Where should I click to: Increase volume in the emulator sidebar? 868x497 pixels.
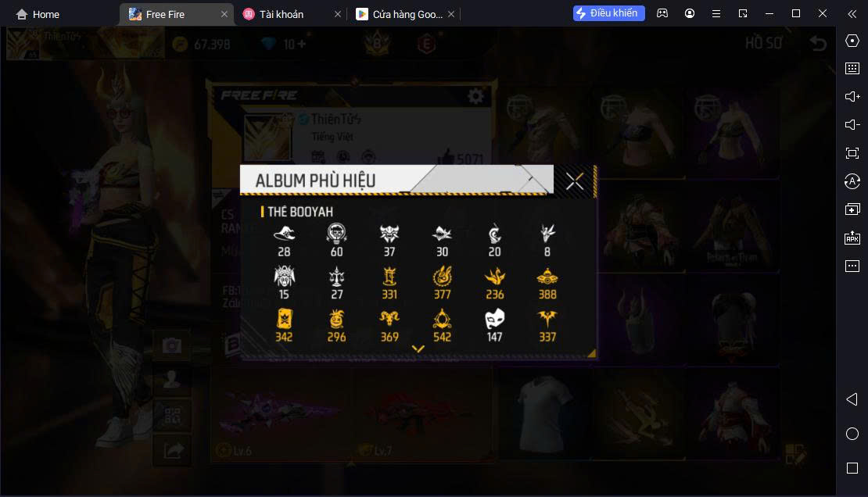tap(852, 97)
